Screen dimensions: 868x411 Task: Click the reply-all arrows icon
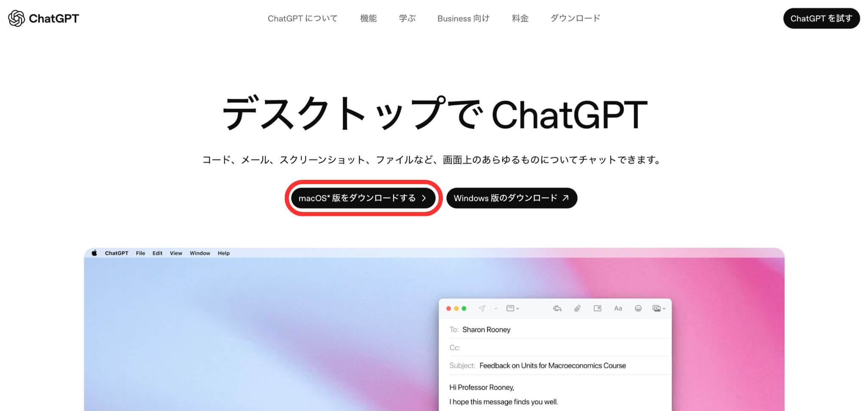pos(557,308)
